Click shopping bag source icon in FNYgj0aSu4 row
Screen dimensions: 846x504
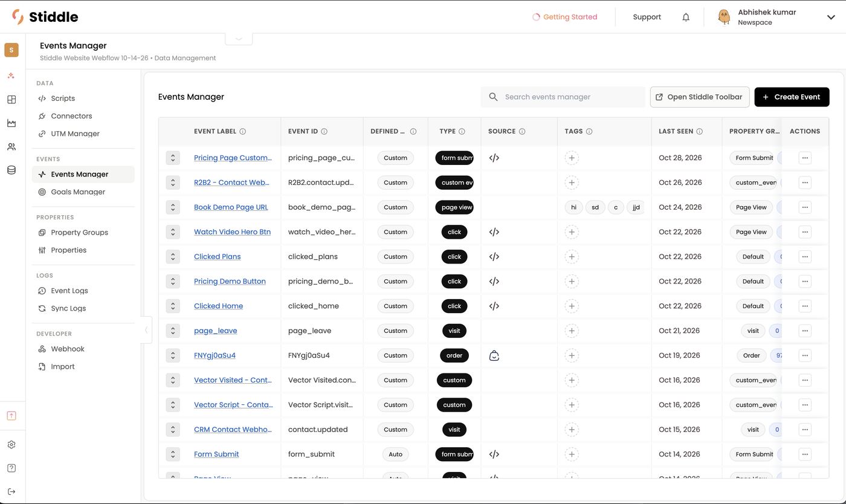tap(494, 355)
